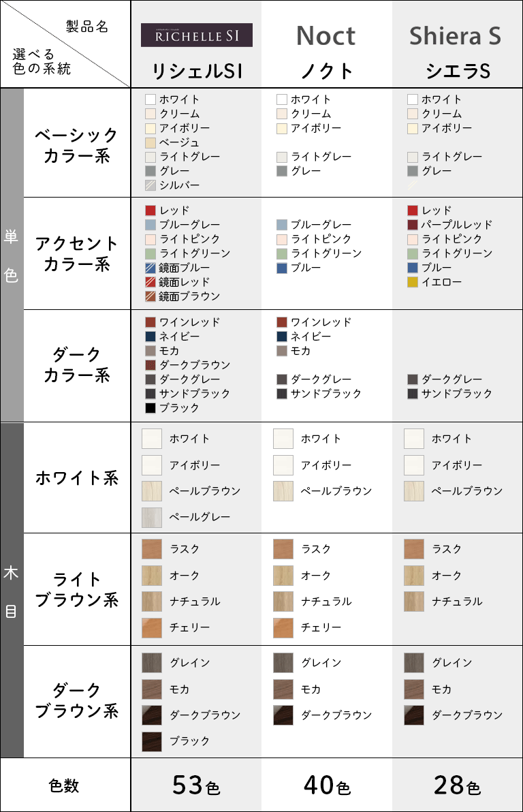
Task: Select Richelle SI black woodgrain thumbnail
Action: (152, 742)
